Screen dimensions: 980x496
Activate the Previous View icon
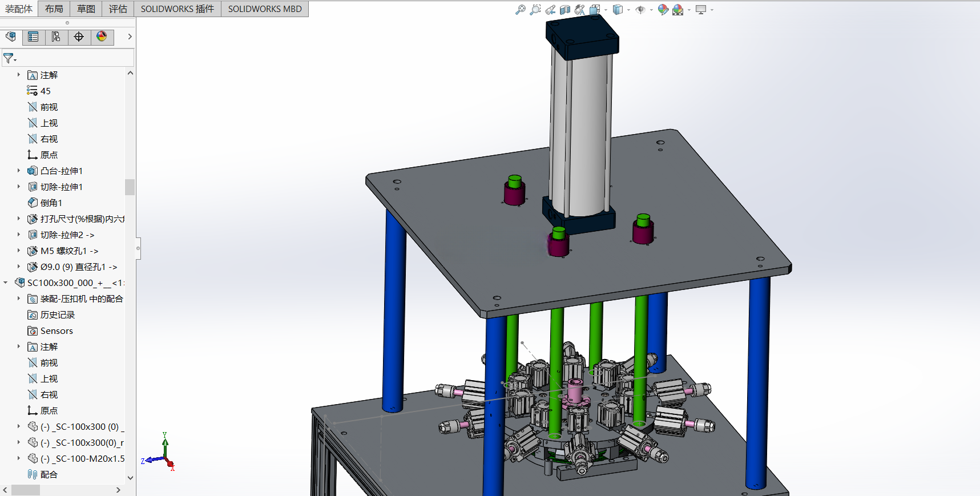pyautogui.click(x=550, y=10)
